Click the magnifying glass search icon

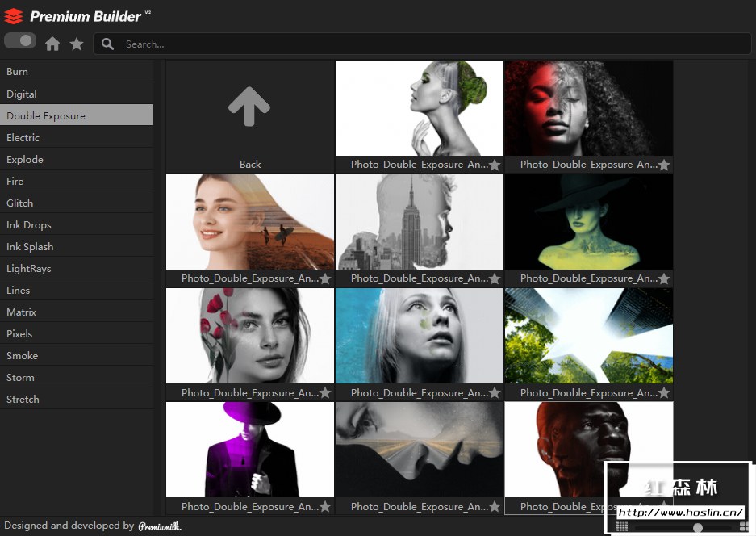pyautogui.click(x=107, y=44)
